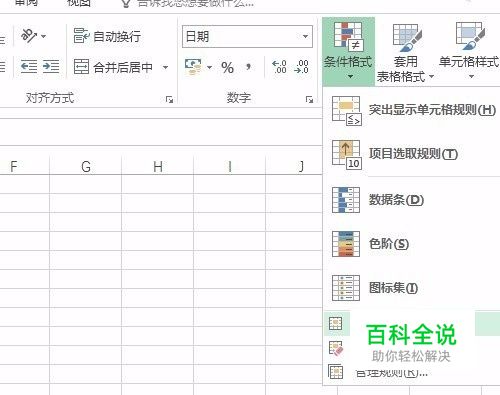
Task: Decrease decimal places
Action: pyautogui.click(x=301, y=67)
